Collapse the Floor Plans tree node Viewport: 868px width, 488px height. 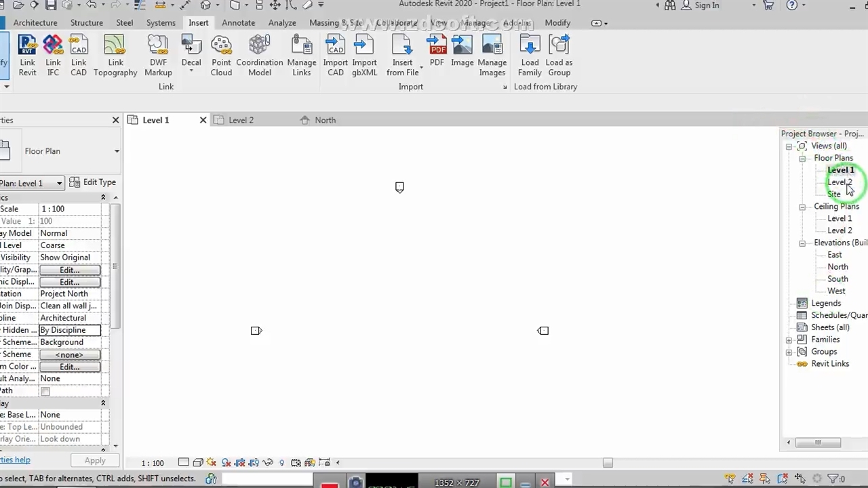coord(802,159)
